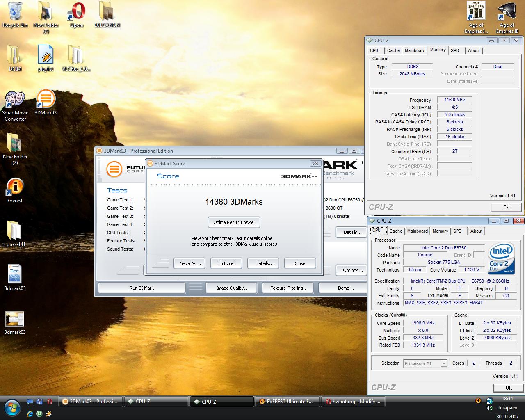This screenshot has width=525, height=420.
Task: Click the taskbar clock showing 18:44
Action: (507, 399)
